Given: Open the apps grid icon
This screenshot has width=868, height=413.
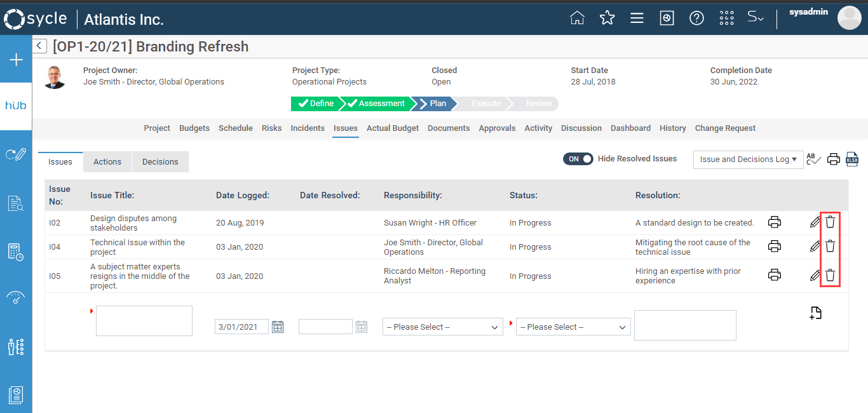Looking at the screenshot, I should pos(727,18).
